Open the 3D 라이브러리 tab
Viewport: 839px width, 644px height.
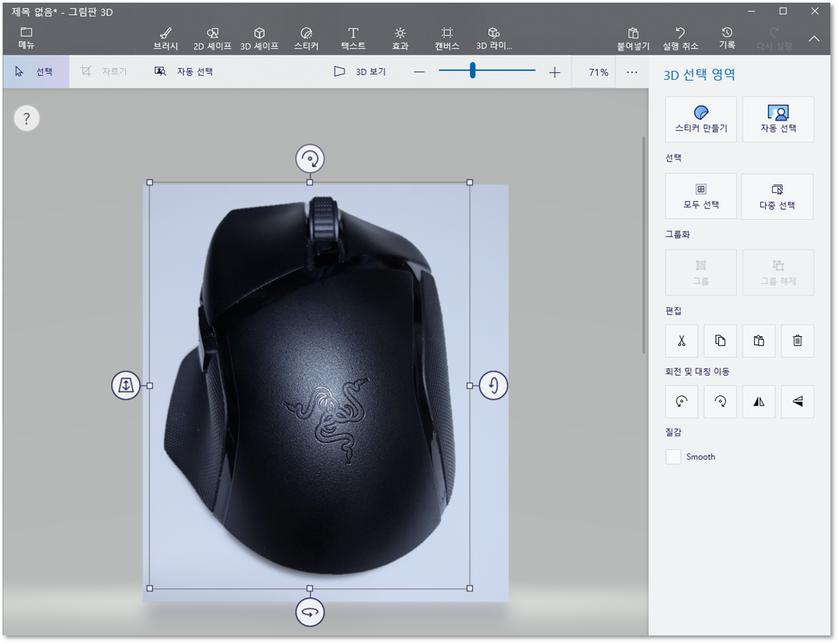coord(494,39)
